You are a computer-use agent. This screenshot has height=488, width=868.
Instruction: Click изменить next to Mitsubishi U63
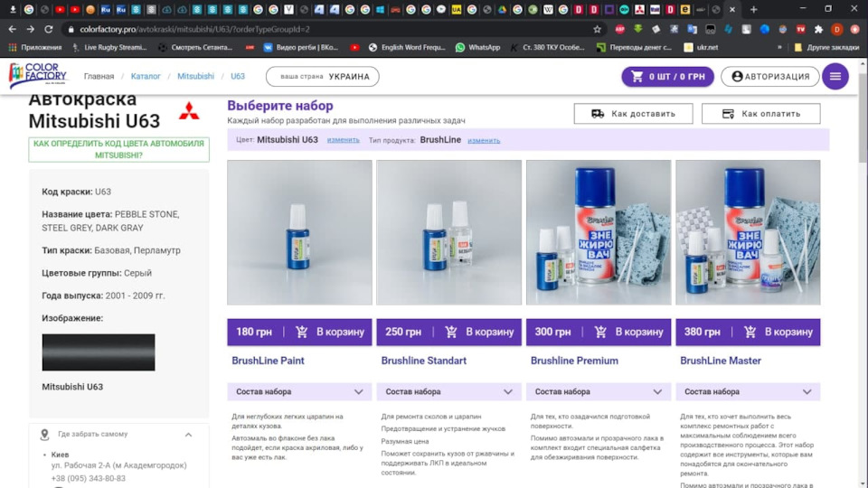pos(344,140)
